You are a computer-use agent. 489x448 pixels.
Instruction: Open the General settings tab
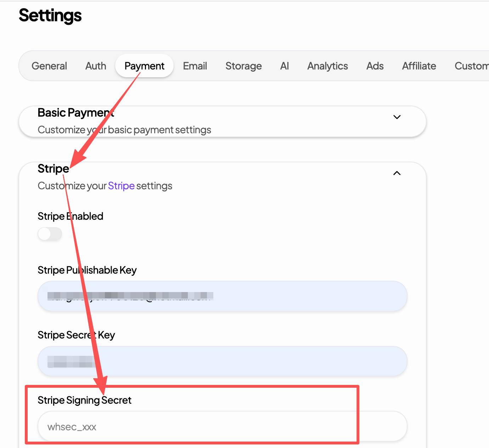(x=49, y=66)
